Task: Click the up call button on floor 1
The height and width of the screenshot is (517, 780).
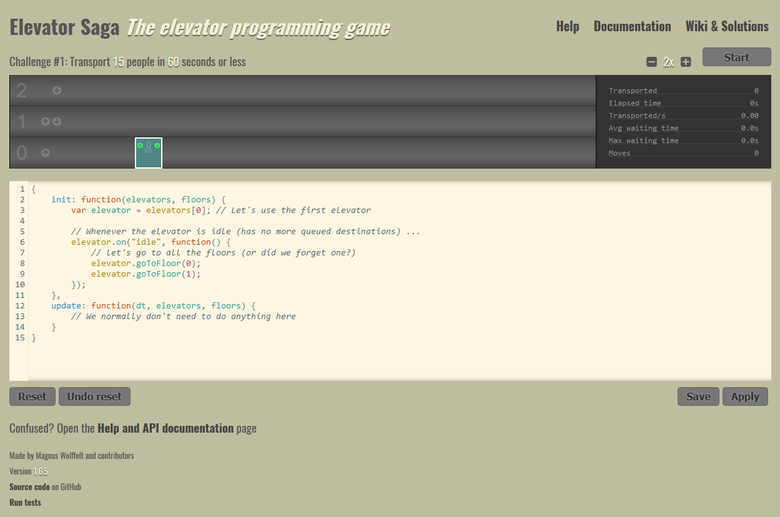Action: [45, 121]
